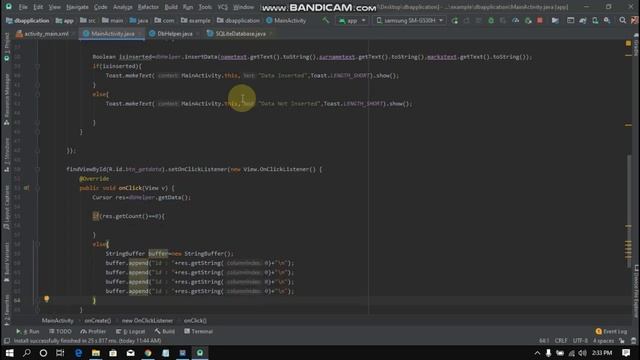Open the View menu
640x360 pixels.
click(x=54, y=7)
